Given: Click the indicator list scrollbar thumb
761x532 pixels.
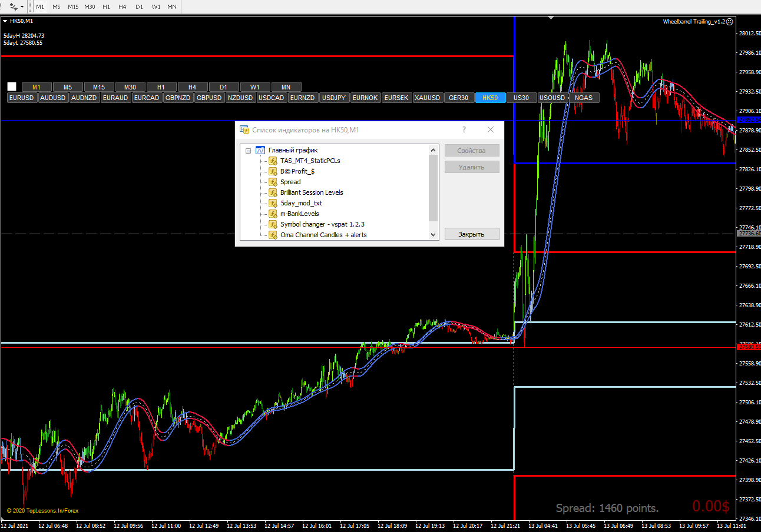Looking at the screenshot, I should 434,188.
